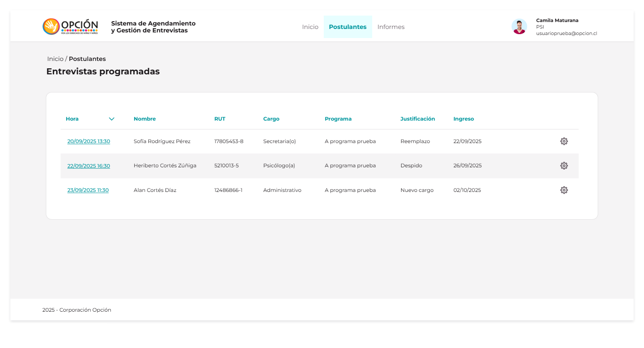
Task: Open the 20/09/2025 13:30 interview link
Action: tap(89, 141)
